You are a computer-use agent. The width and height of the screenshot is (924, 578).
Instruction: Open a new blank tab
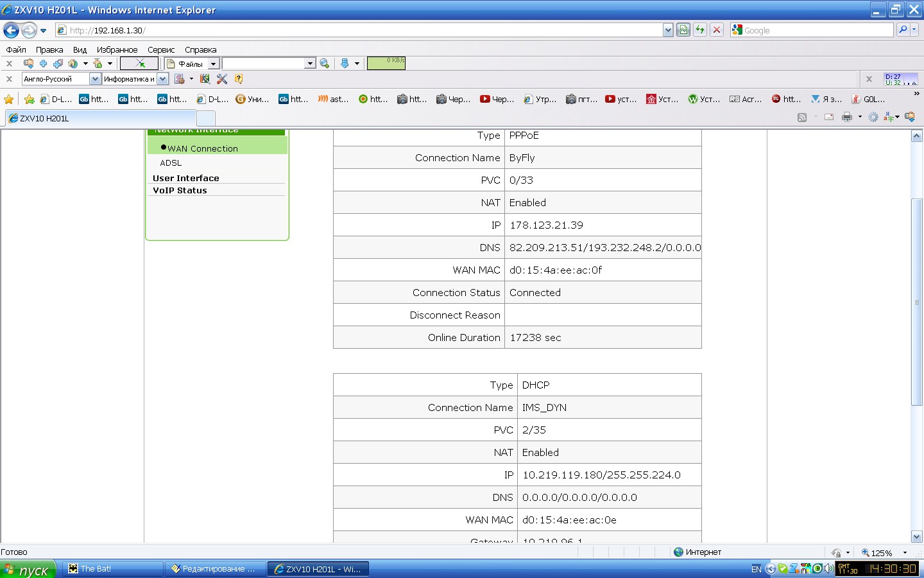point(205,118)
